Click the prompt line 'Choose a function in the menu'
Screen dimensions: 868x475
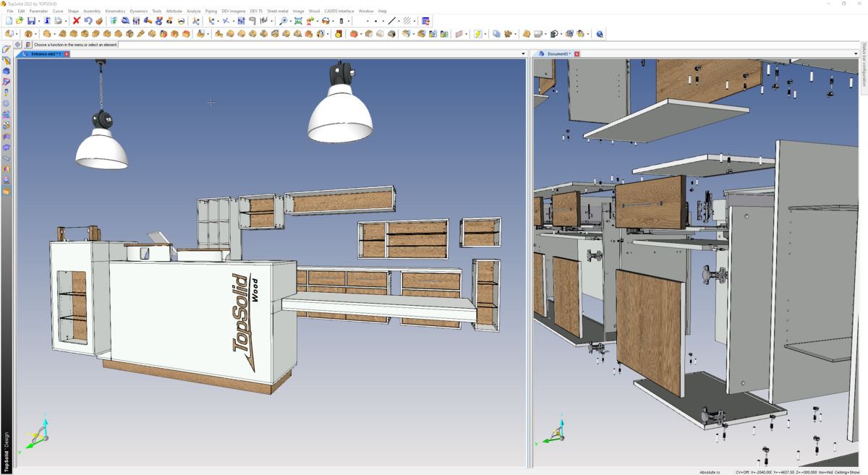pos(75,45)
